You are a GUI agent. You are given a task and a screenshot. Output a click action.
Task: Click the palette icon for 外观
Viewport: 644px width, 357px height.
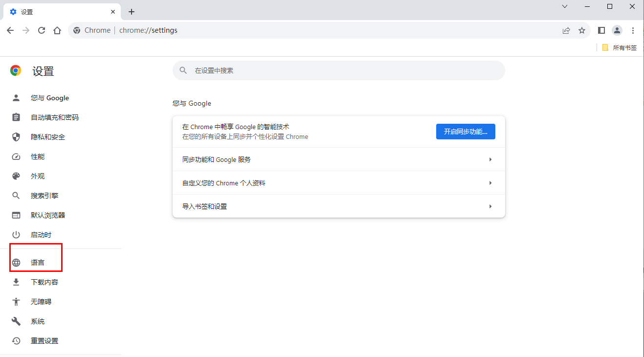[16, 176]
